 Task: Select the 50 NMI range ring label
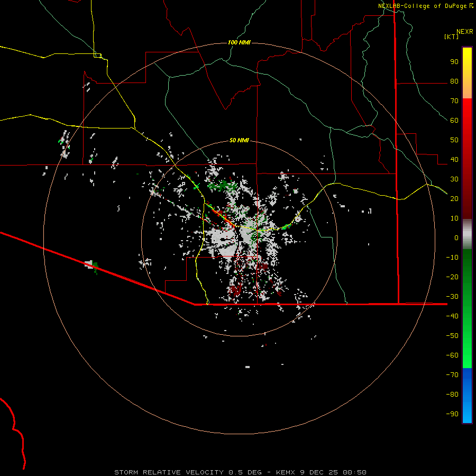point(239,140)
